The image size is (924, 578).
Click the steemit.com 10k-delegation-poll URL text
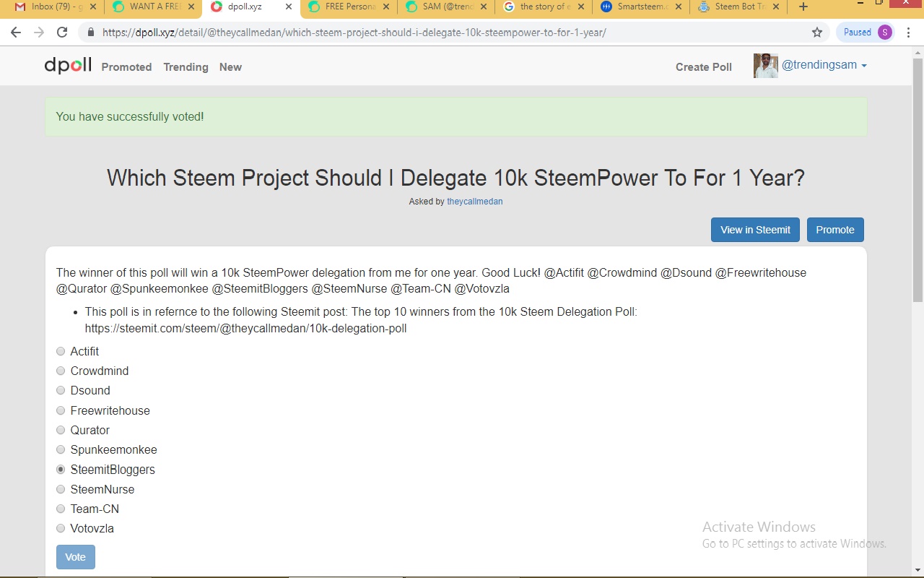(246, 328)
